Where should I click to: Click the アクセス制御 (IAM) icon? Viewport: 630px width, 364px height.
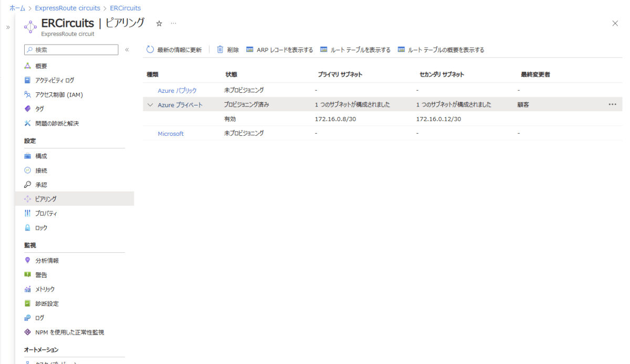click(x=28, y=95)
